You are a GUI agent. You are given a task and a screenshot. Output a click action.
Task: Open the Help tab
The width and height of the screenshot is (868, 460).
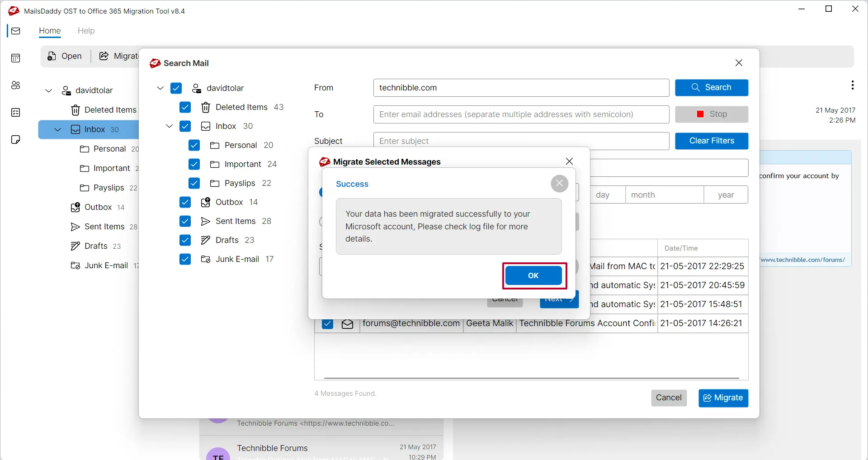tap(86, 31)
